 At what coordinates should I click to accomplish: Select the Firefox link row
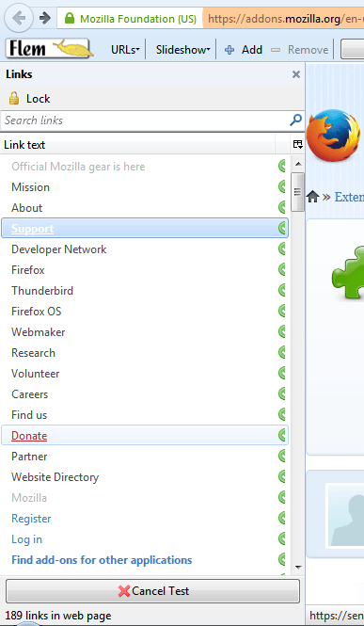tap(145, 270)
